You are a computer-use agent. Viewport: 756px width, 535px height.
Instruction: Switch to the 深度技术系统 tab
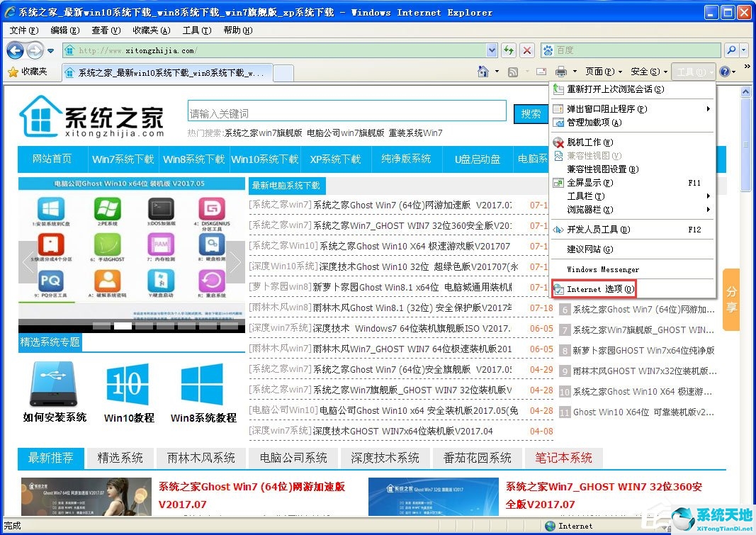coord(385,458)
